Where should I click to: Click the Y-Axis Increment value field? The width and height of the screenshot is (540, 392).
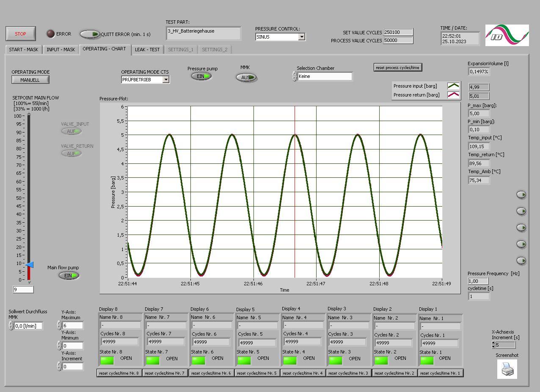(73, 367)
